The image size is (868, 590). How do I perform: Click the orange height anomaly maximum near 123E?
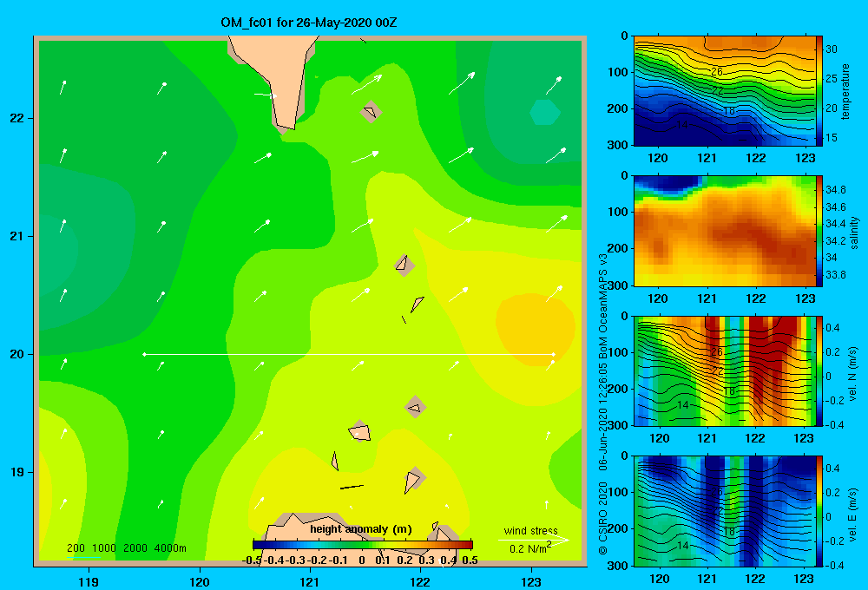[x=535, y=330]
